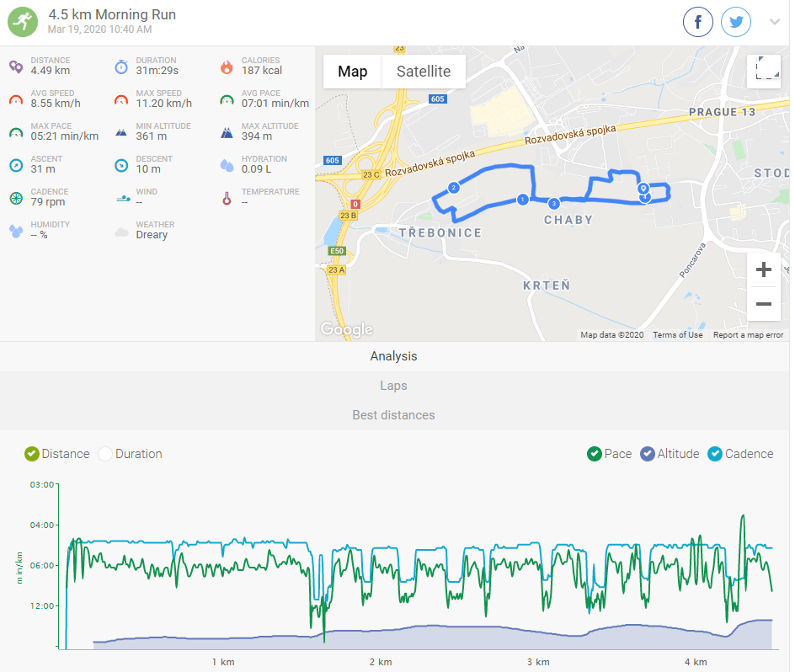Screen dimensions: 795x672
Task: Expand the Laps section
Action: (x=394, y=386)
